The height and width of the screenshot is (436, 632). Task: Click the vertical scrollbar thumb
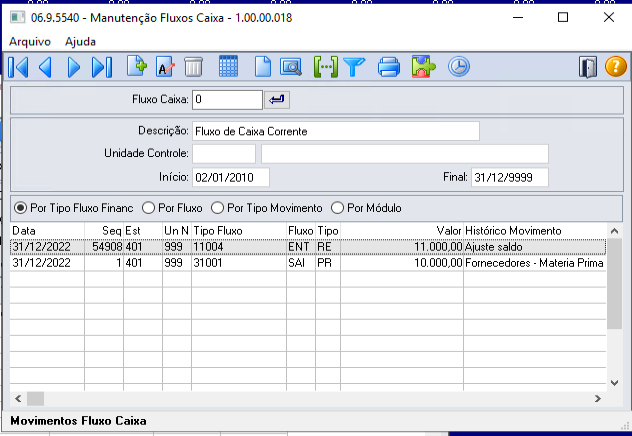(614, 284)
